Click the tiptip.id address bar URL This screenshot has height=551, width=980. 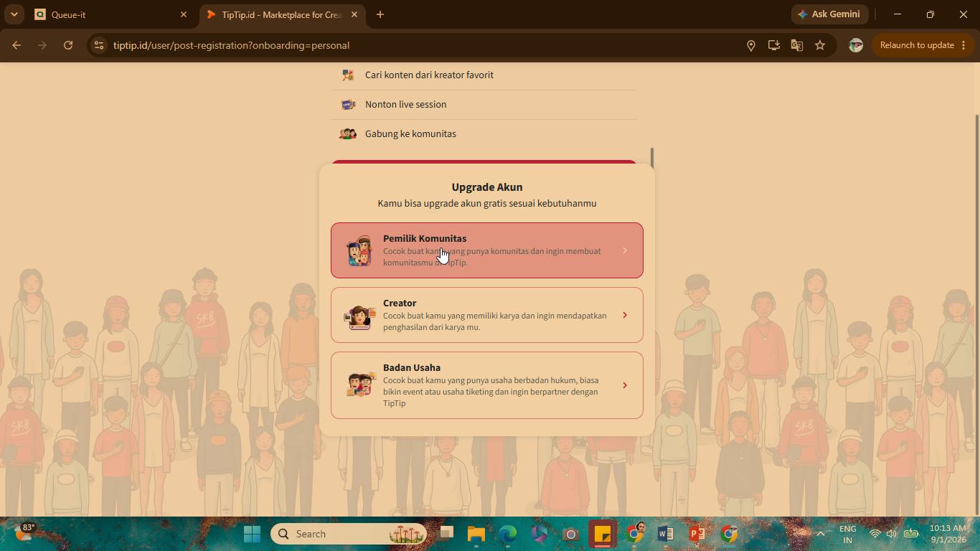tap(231, 45)
